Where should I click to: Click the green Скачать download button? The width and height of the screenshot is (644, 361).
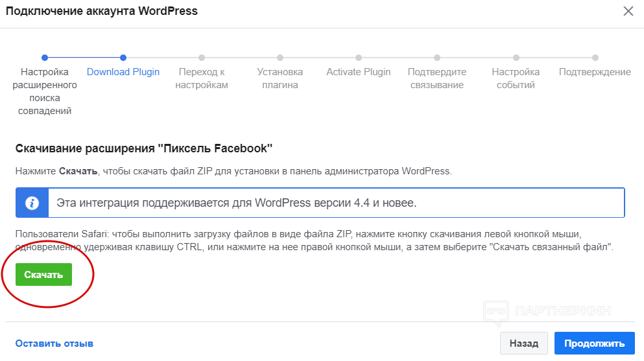(x=43, y=274)
